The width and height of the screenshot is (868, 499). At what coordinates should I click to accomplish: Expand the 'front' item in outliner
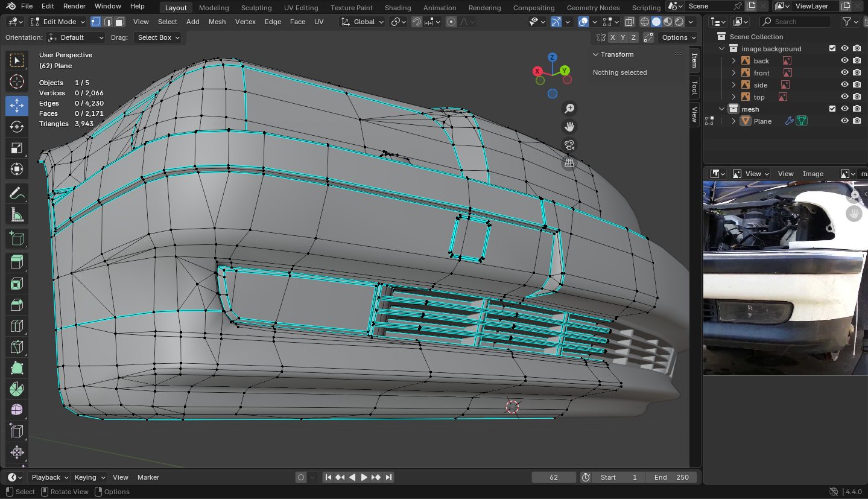tap(733, 73)
